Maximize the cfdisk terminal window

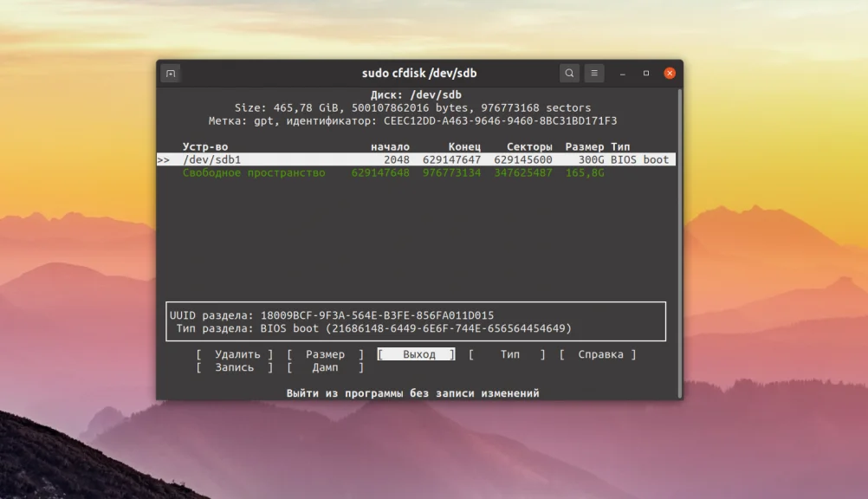(x=645, y=73)
